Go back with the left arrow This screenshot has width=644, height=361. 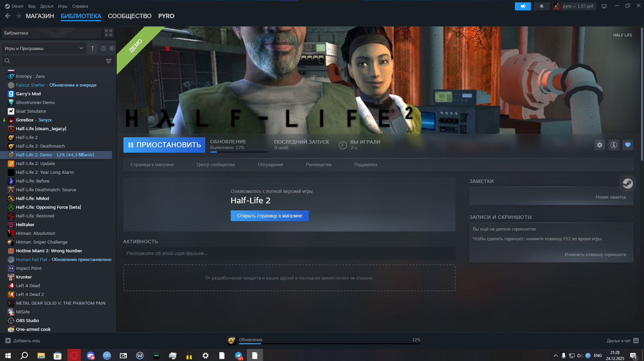[x=8, y=16]
